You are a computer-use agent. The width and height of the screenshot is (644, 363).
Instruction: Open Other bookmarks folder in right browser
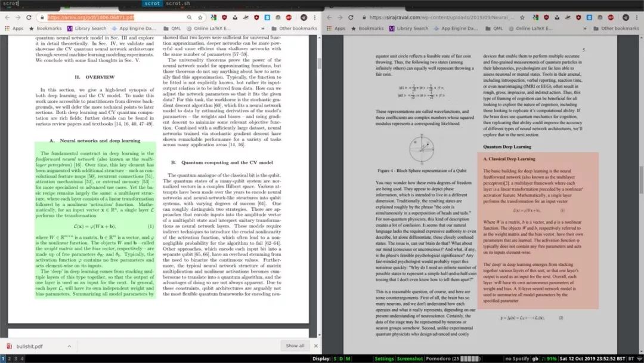(x=616, y=29)
